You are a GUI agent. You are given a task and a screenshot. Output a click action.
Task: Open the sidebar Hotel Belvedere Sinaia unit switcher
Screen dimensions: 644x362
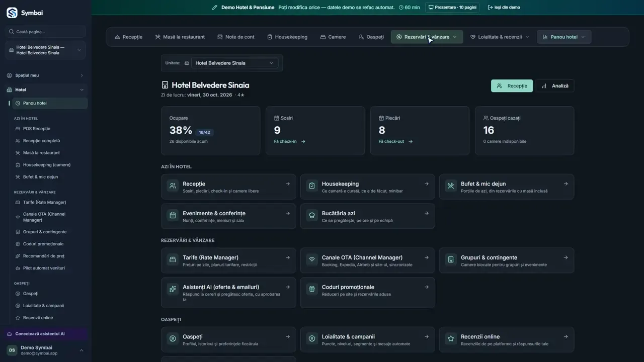click(45, 50)
